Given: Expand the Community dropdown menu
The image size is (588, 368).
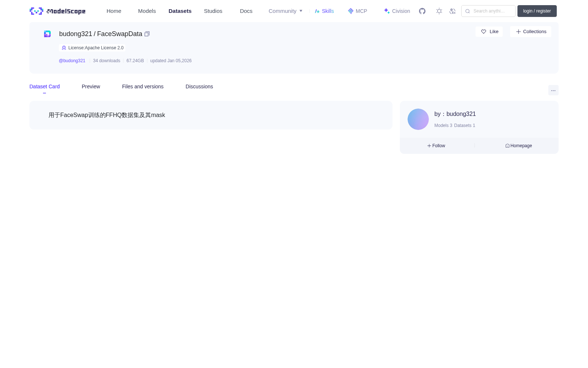Looking at the screenshot, I should 286,11.
